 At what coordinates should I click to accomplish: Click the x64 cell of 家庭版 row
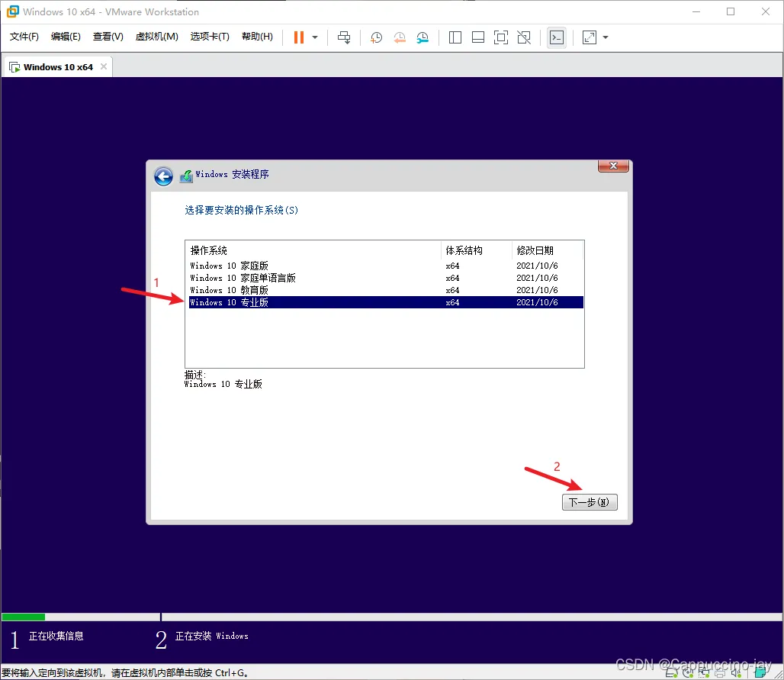coord(452,266)
